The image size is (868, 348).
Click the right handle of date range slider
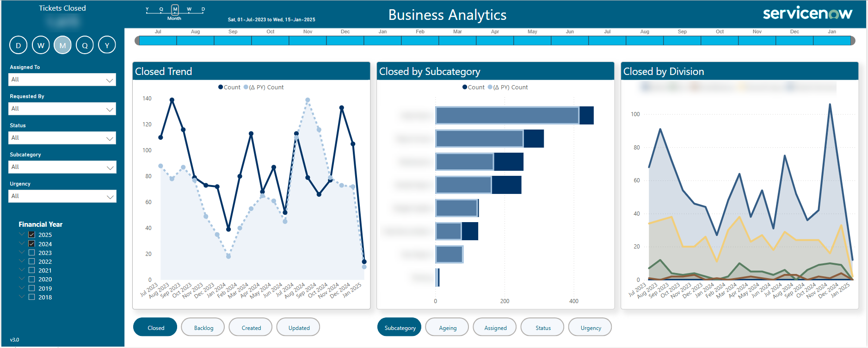click(x=853, y=41)
